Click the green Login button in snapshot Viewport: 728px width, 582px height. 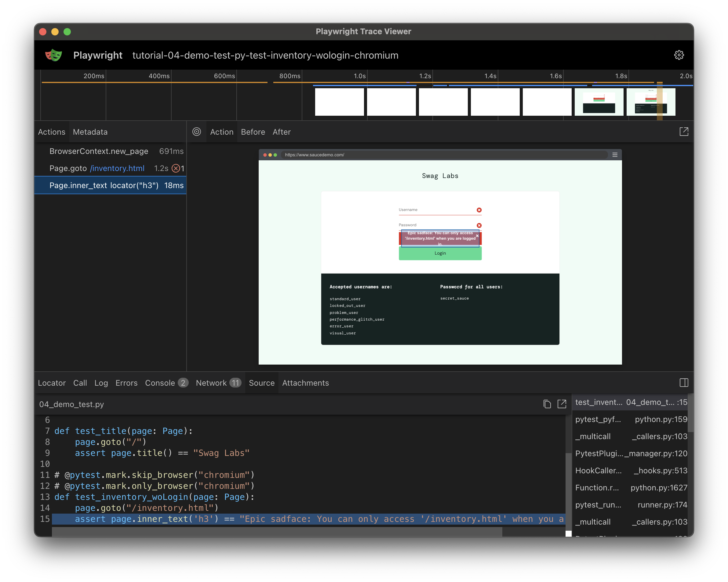click(440, 253)
